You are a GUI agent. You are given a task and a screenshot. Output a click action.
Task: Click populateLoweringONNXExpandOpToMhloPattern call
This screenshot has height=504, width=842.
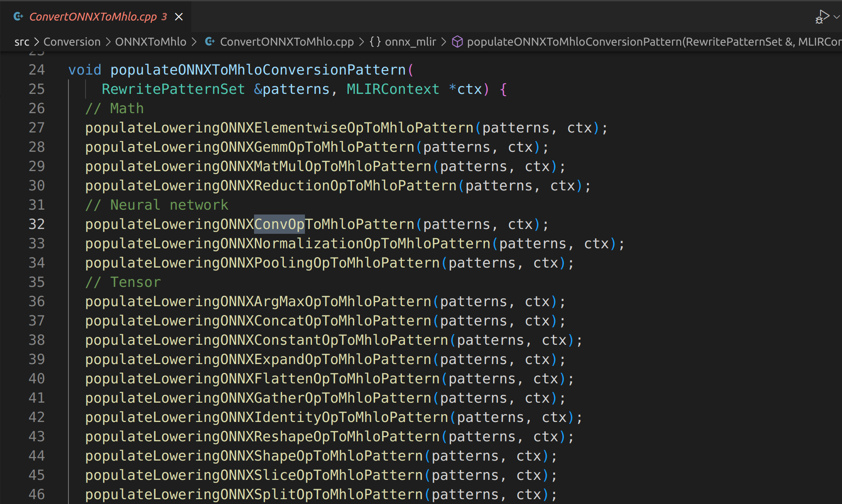258,359
